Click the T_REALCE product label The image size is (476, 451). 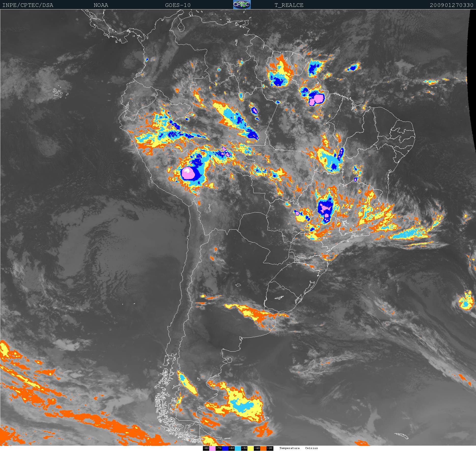tap(289, 5)
